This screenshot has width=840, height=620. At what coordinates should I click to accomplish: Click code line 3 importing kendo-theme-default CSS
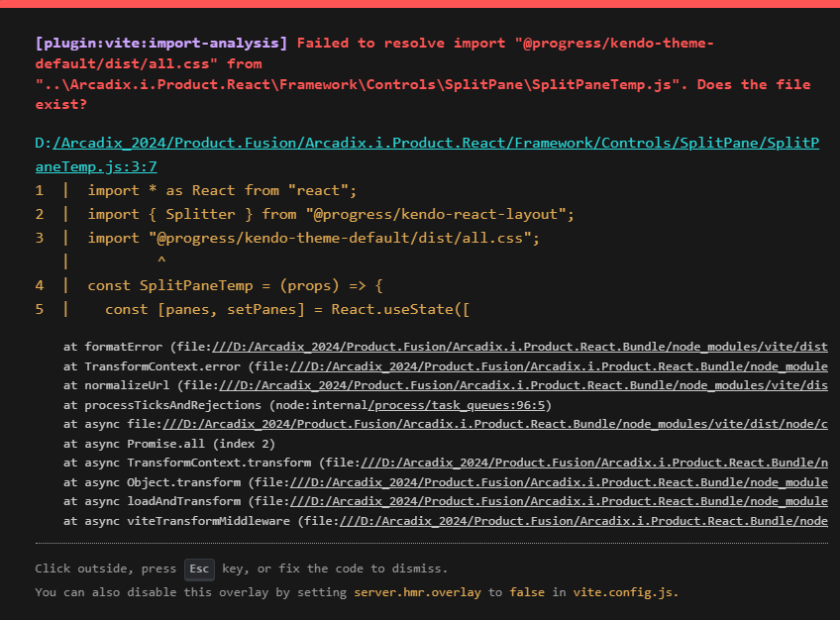click(x=312, y=238)
